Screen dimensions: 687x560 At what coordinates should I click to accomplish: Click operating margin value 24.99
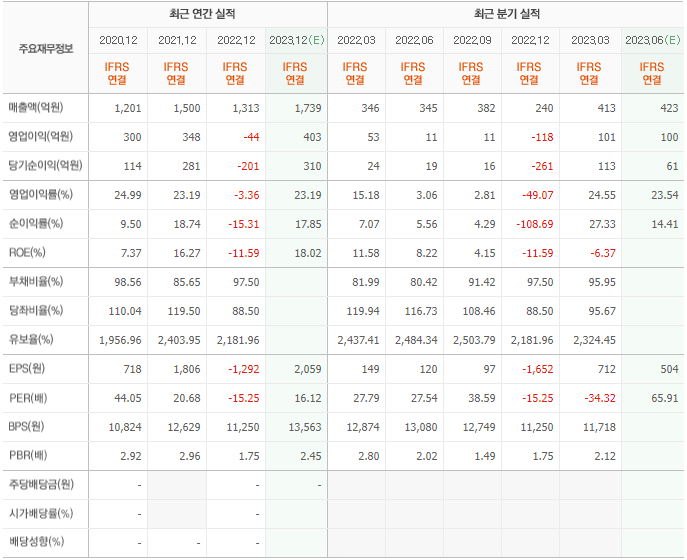(128, 195)
